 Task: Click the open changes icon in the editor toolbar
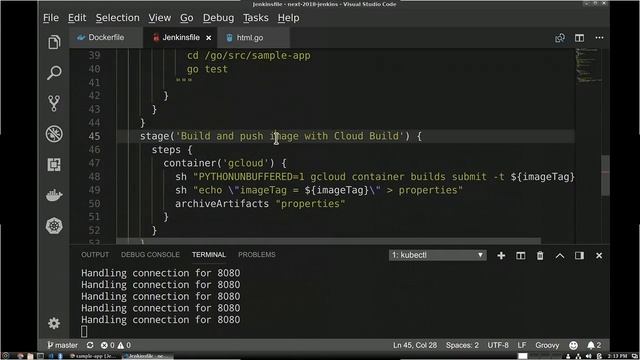560,38
